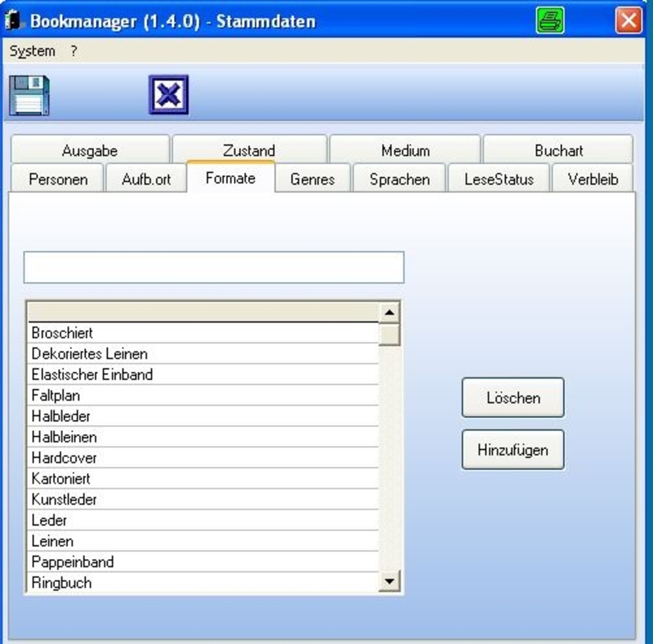The width and height of the screenshot is (653, 644).
Task: Select the Genres tab
Action: [x=312, y=179]
